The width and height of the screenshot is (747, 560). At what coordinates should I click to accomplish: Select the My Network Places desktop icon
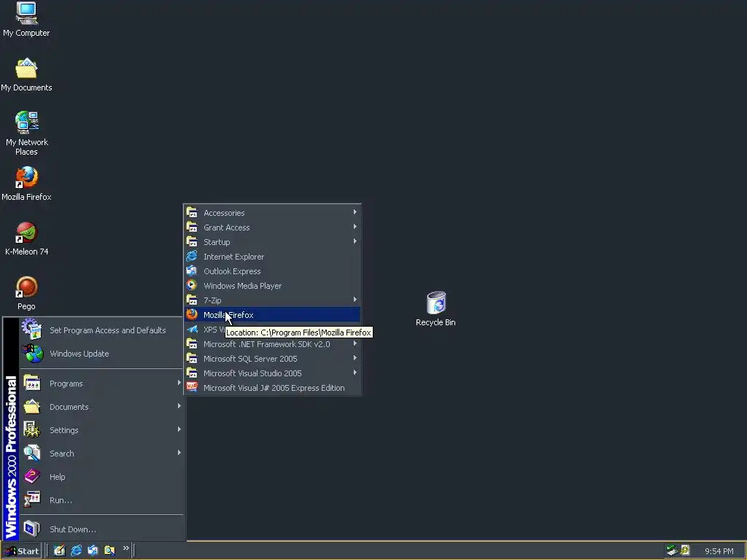(x=26, y=134)
